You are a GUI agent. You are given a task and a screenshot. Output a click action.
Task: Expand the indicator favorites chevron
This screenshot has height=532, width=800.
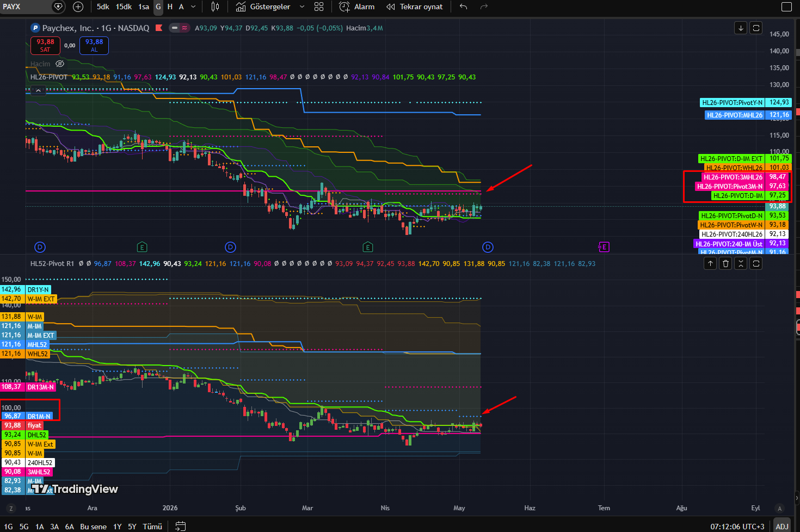tap(302, 7)
